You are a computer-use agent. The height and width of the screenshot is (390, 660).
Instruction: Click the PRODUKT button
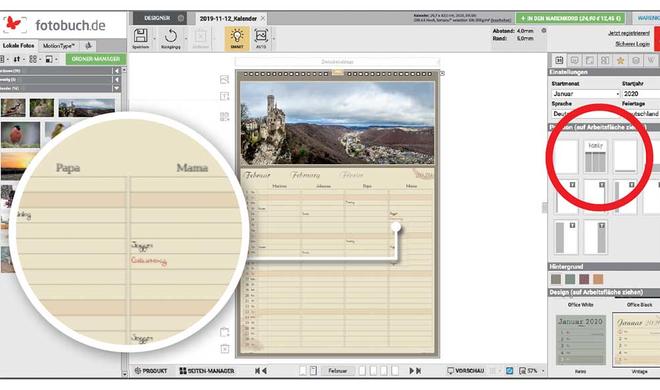[151, 371]
